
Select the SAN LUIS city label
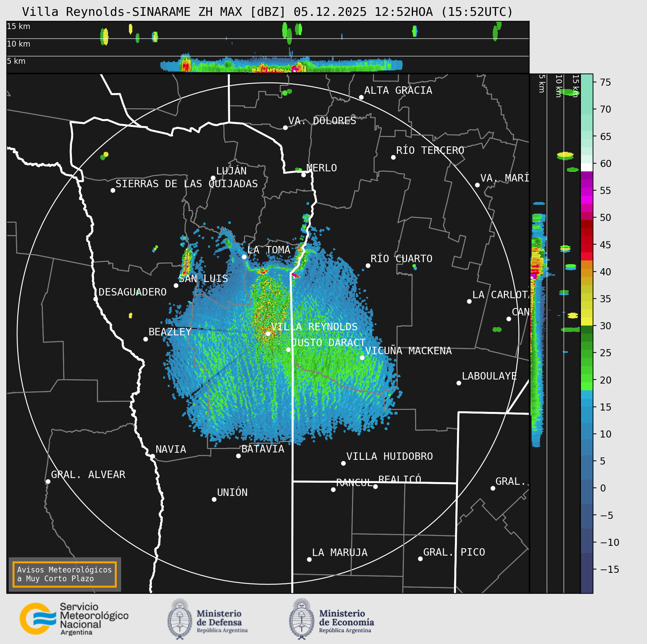203,279
